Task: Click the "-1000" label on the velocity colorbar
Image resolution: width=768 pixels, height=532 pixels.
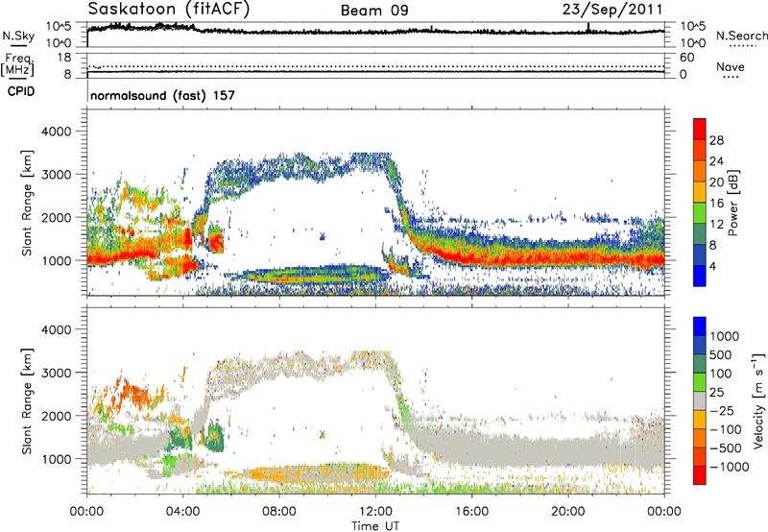Action: coord(730,467)
